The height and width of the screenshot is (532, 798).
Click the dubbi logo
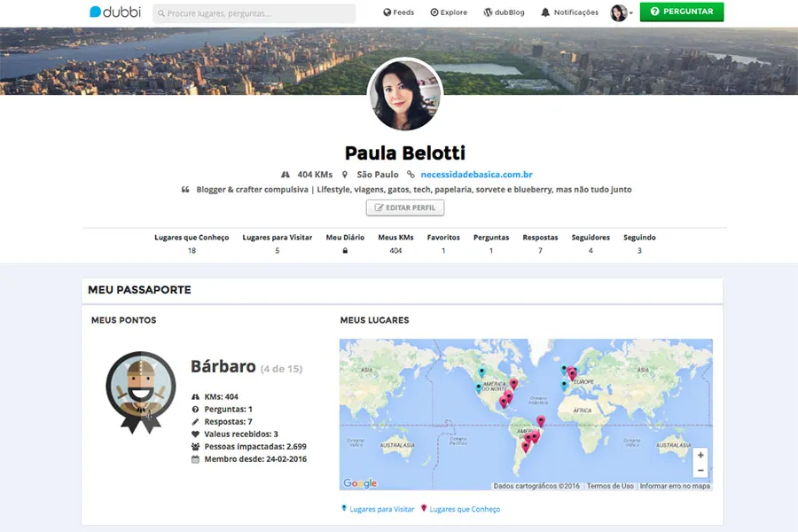click(115, 12)
